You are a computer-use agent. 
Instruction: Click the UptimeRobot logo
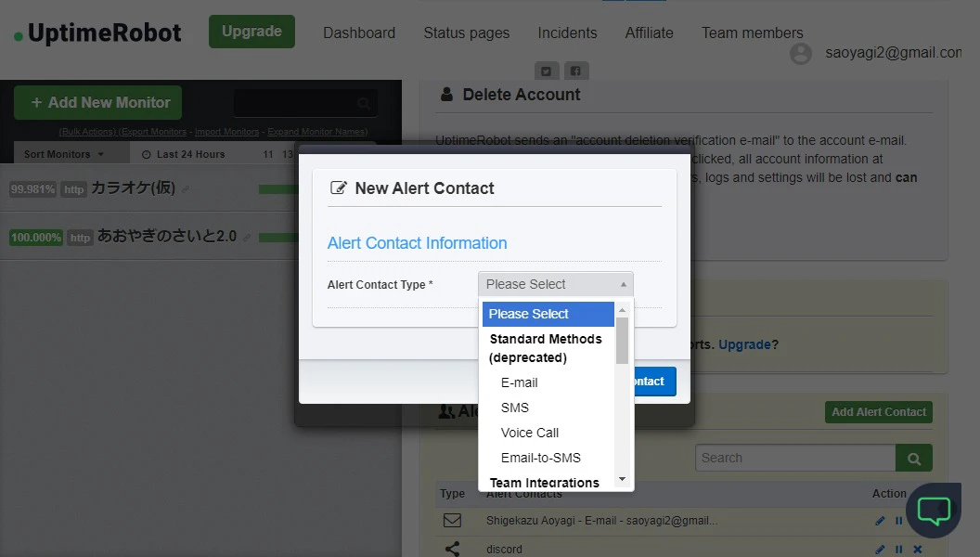[98, 33]
